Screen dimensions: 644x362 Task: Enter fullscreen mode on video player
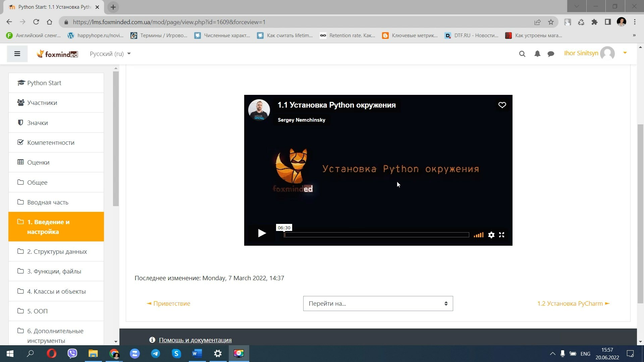coord(501,235)
